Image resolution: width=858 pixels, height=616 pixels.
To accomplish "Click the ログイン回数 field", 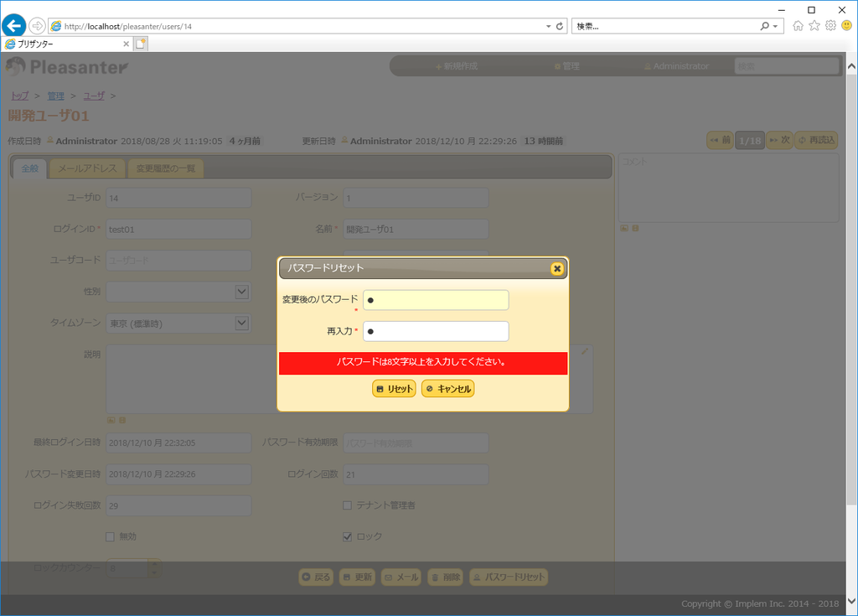I will pyautogui.click(x=416, y=474).
